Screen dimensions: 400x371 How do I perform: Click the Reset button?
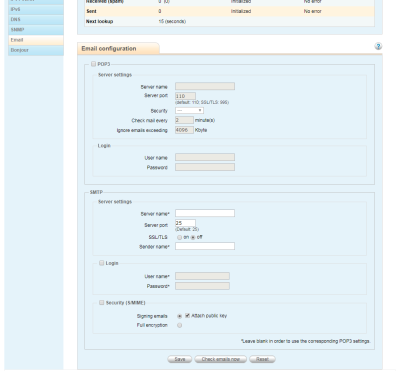pyautogui.click(x=262, y=359)
